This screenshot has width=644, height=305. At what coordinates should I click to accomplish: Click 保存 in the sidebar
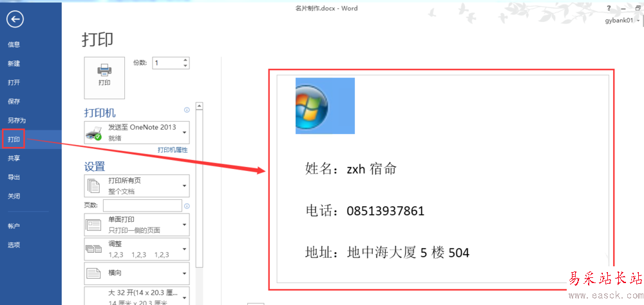14,101
